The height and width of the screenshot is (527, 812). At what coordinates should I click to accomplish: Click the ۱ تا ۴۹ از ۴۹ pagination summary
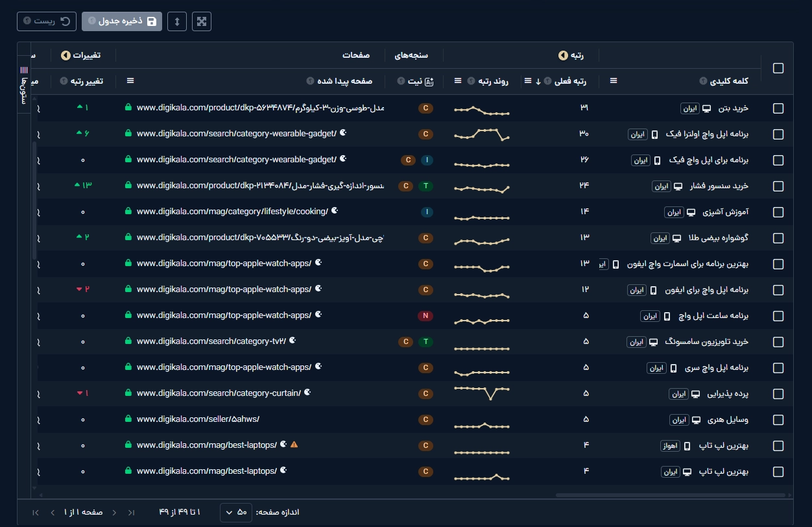pyautogui.click(x=180, y=512)
